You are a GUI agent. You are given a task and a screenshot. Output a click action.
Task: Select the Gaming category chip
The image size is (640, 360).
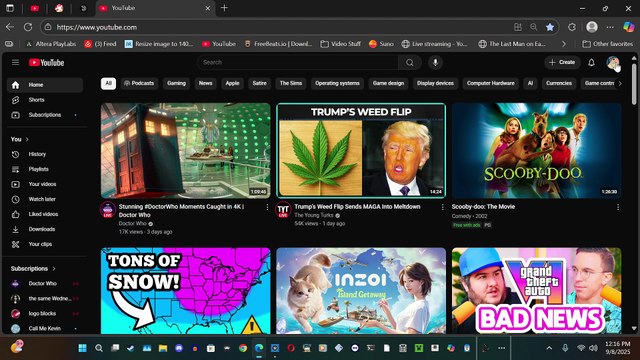pyautogui.click(x=176, y=83)
